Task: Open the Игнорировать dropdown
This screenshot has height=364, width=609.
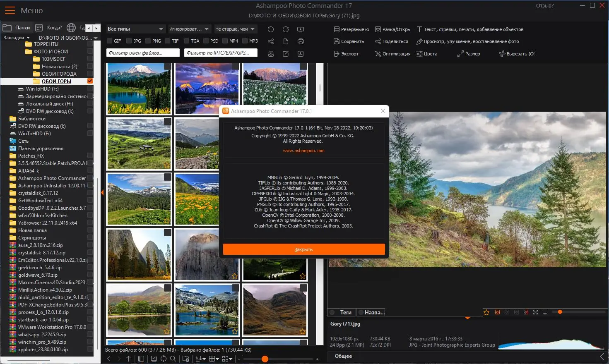Action: 189,29
